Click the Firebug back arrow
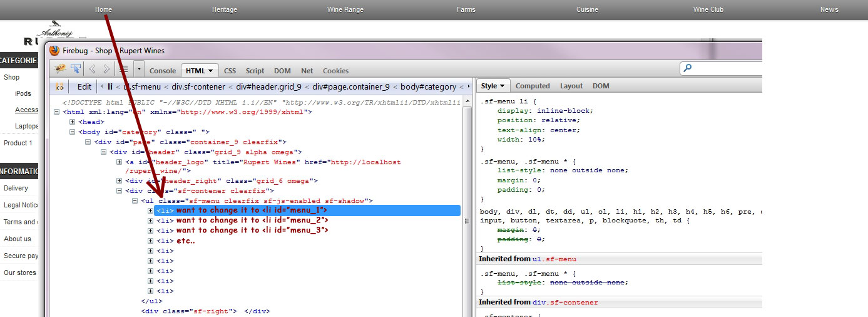This screenshot has width=868, height=317. pos(93,69)
